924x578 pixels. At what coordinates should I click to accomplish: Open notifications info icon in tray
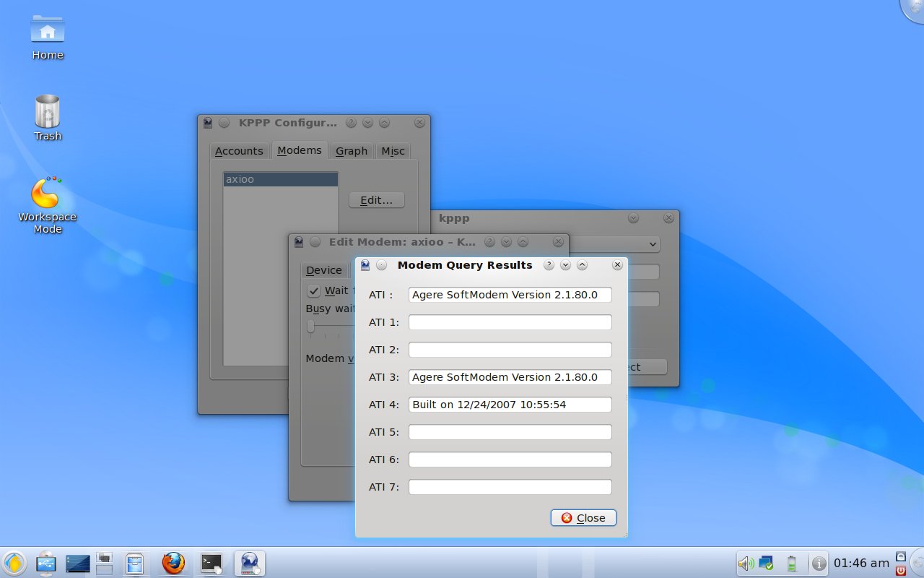819,564
